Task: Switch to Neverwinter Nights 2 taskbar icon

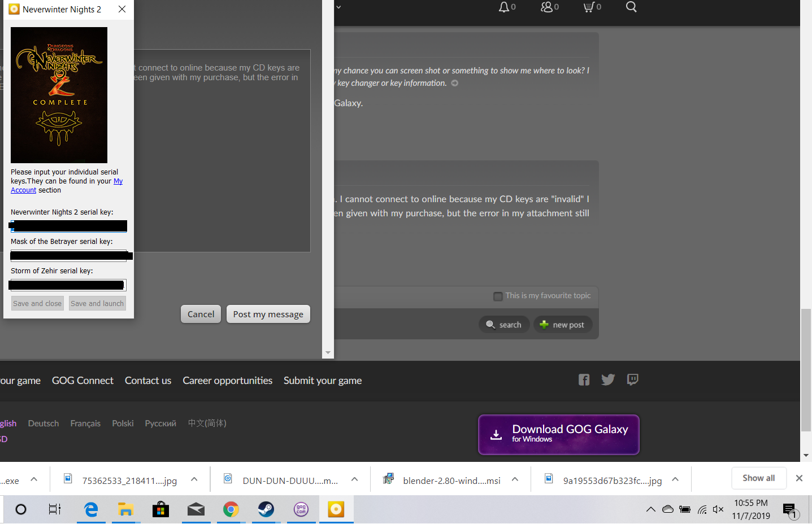Action: pos(336,510)
